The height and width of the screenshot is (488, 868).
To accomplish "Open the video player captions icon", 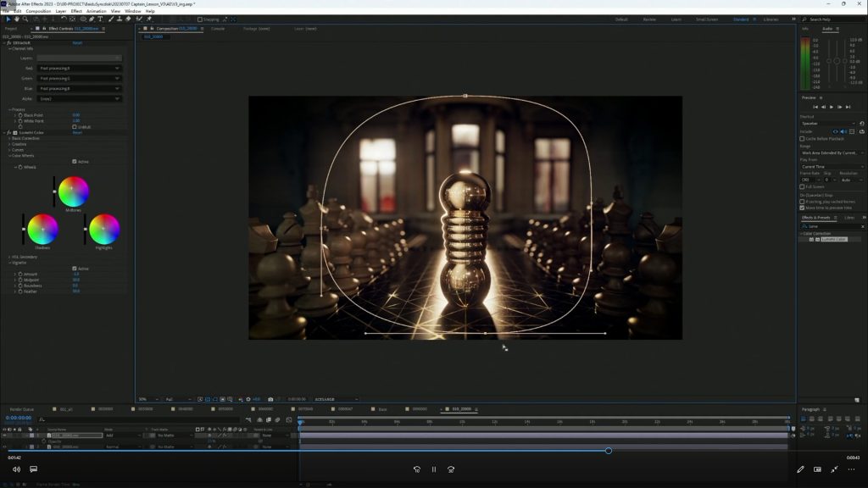I will (34, 469).
